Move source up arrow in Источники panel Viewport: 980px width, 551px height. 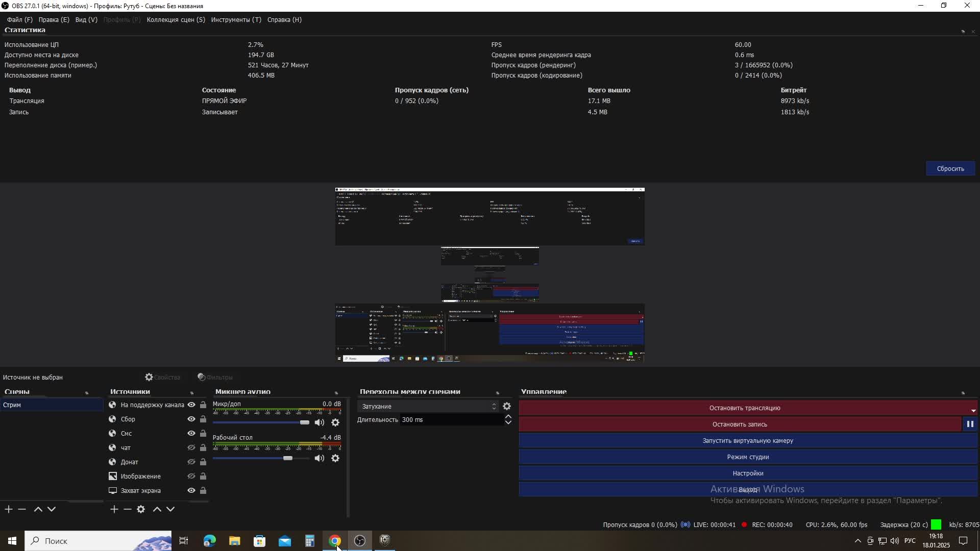pyautogui.click(x=157, y=509)
